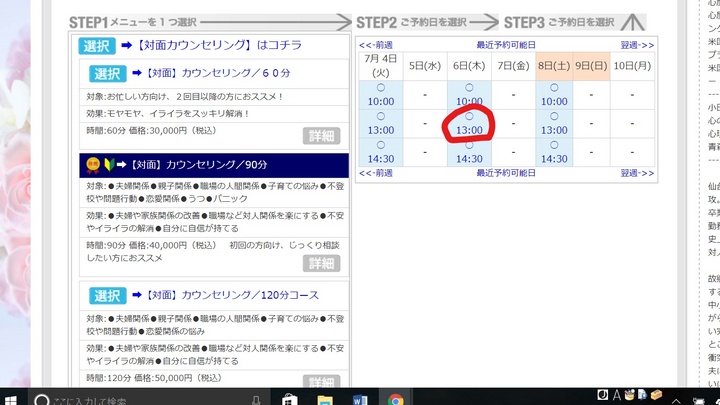Screen dimensions: 720x405
Task: Click the 10日(月) date header
Action: [632, 66]
